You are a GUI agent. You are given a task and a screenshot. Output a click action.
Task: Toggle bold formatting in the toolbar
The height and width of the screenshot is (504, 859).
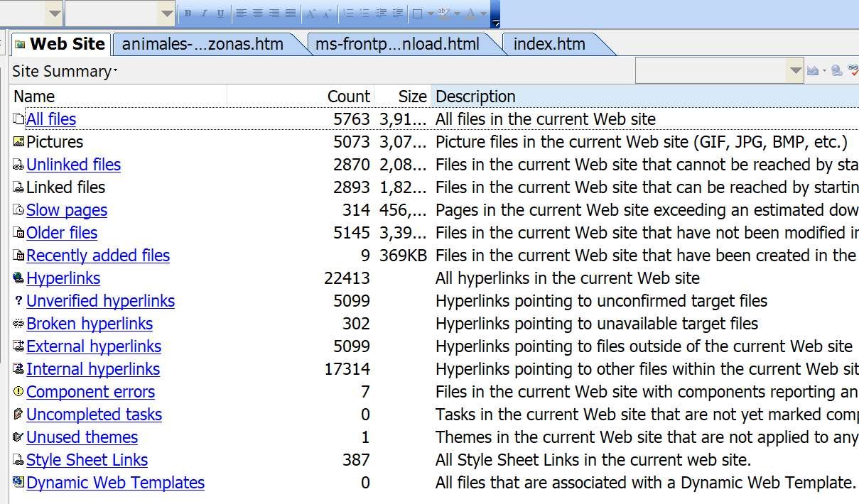(188, 13)
